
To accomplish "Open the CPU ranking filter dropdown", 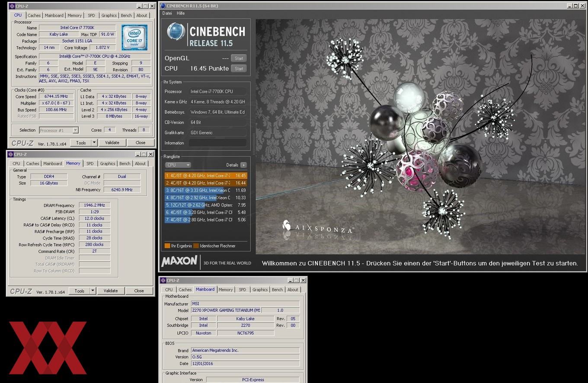I will 178,165.
